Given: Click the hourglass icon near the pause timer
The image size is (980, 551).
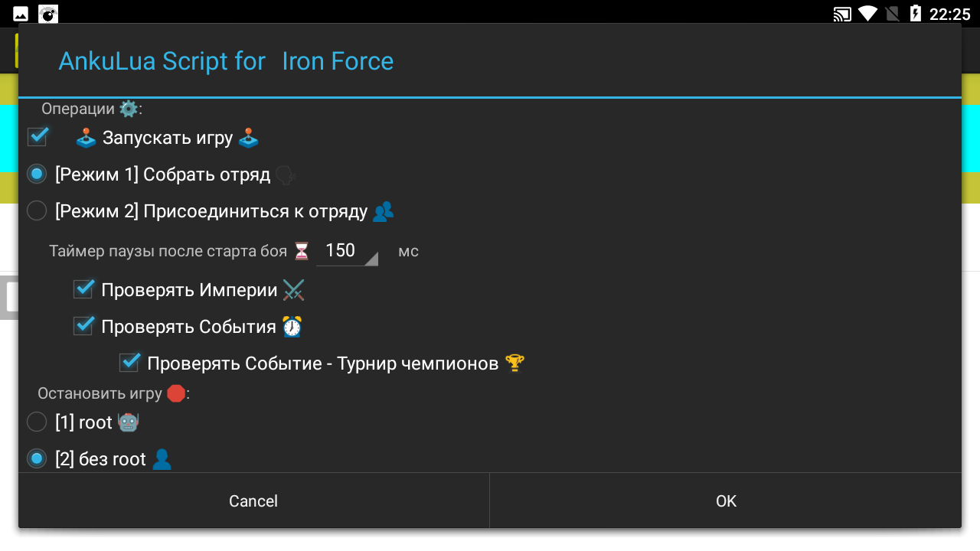Looking at the screenshot, I should (302, 251).
